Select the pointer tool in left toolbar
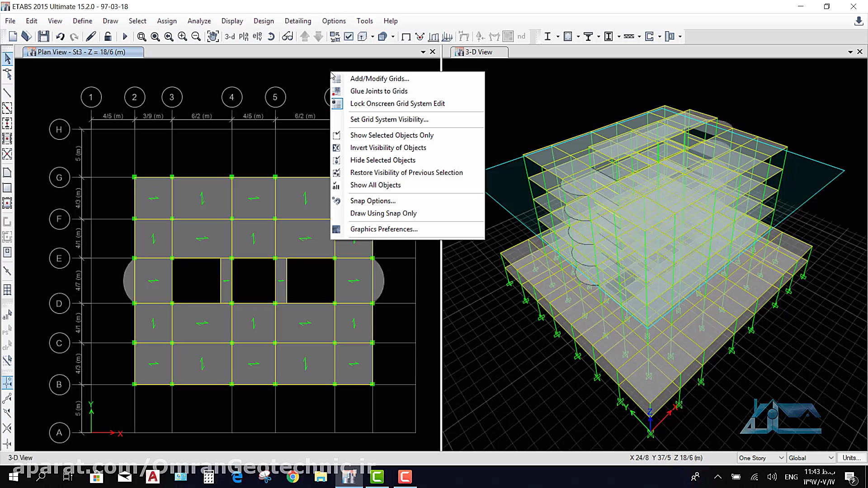This screenshot has height=488, width=868. [x=7, y=58]
